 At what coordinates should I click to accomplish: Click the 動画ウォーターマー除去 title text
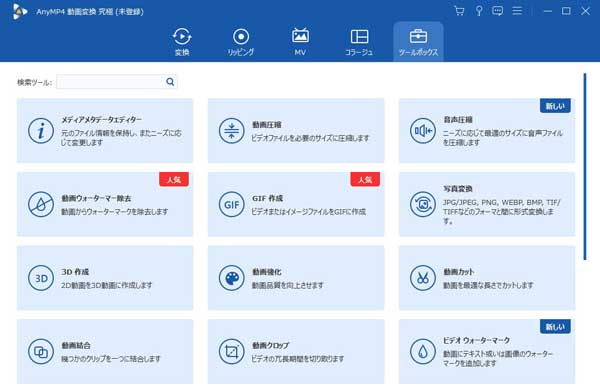point(96,198)
